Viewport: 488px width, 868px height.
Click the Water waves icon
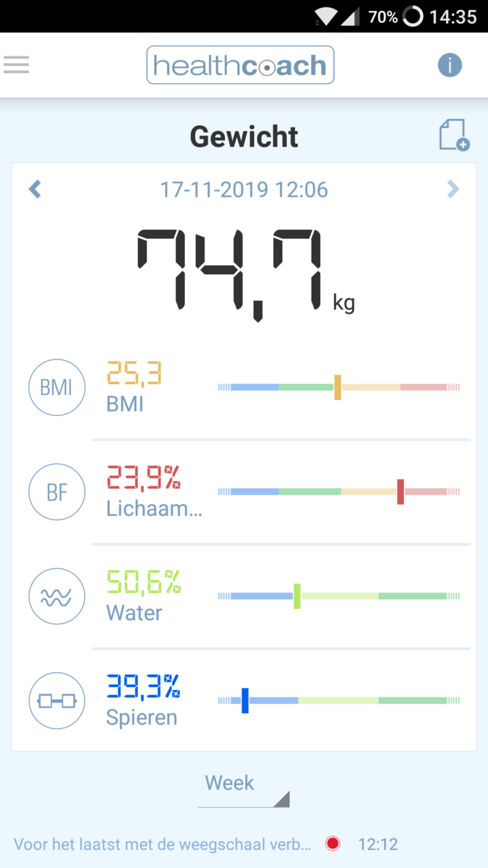[x=56, y=596]
